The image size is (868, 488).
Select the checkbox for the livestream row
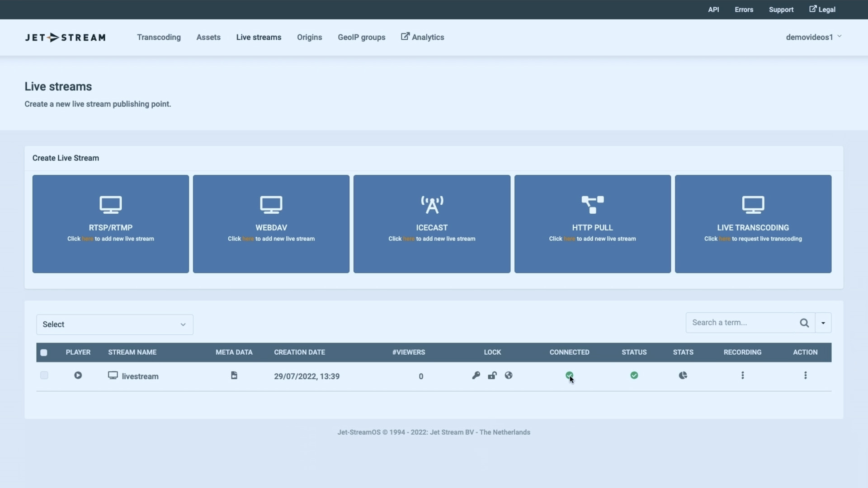tap(44, 375)
